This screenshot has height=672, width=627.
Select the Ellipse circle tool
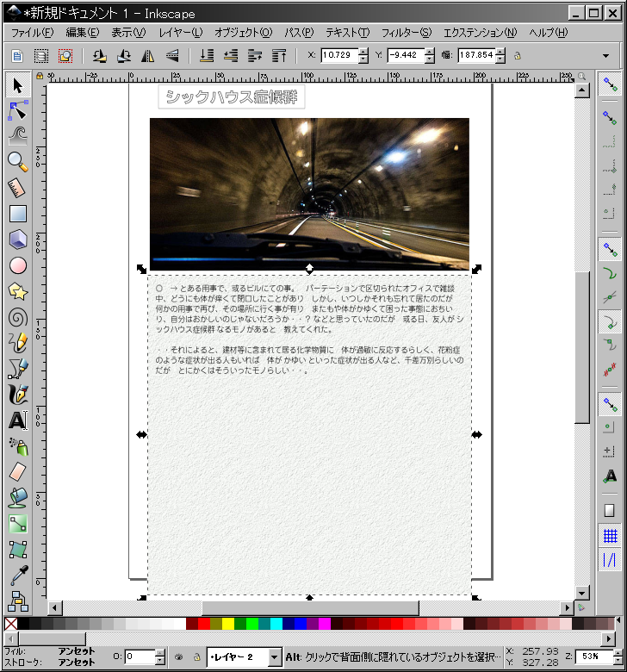tap(17, 265)
